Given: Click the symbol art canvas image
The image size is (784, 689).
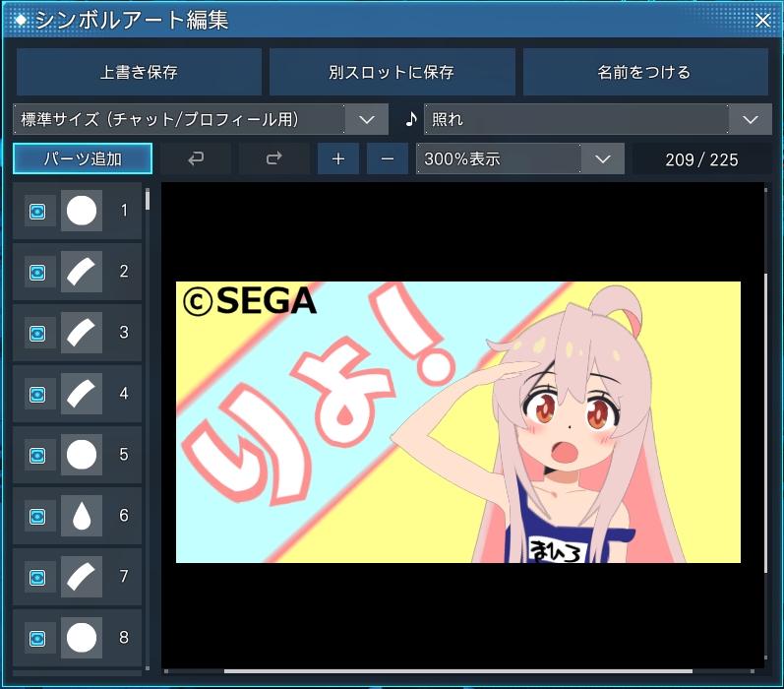Looking at the screenshot, I should [458, 422].
